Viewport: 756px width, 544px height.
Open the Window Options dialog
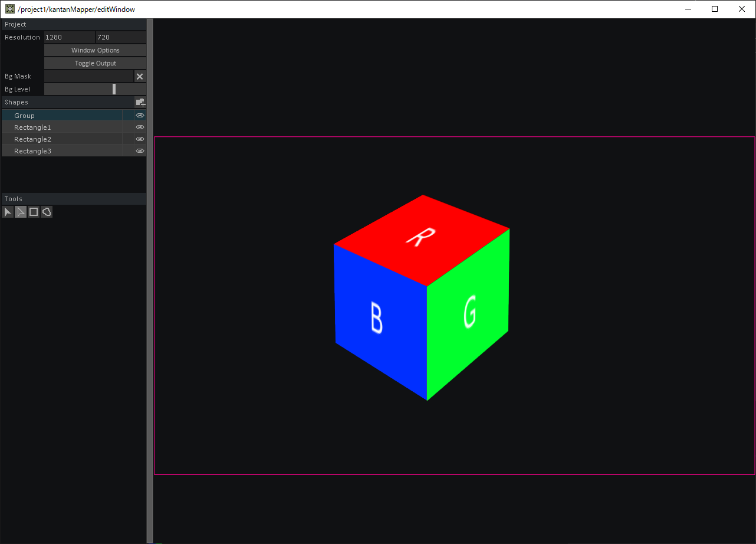[x=95, y=50]
